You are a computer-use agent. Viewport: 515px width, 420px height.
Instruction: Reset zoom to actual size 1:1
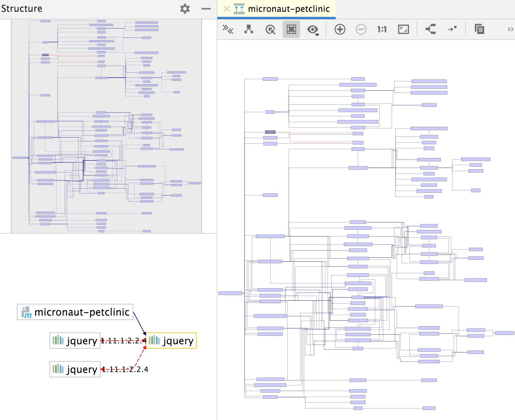coord(382,29)
